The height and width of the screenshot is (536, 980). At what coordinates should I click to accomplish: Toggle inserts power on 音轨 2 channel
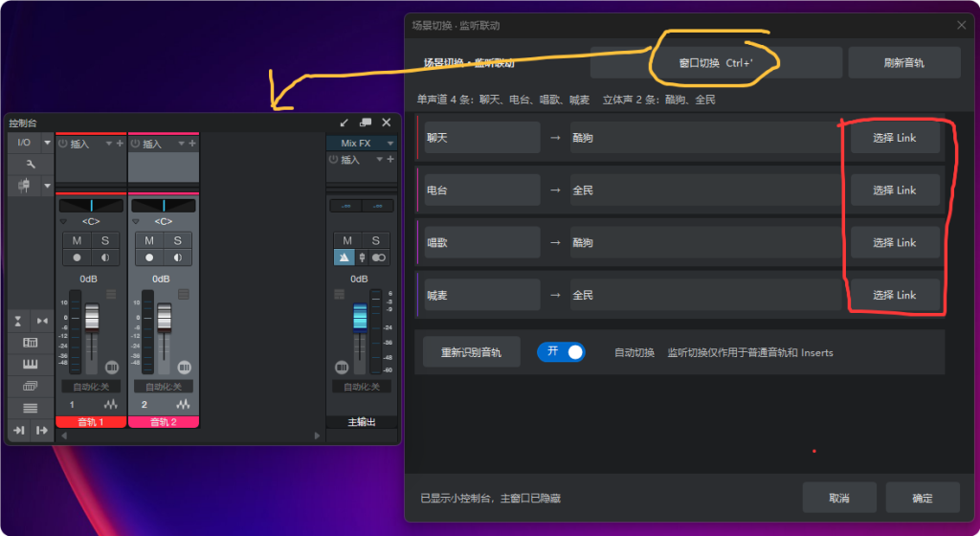(x=135, y=144)
